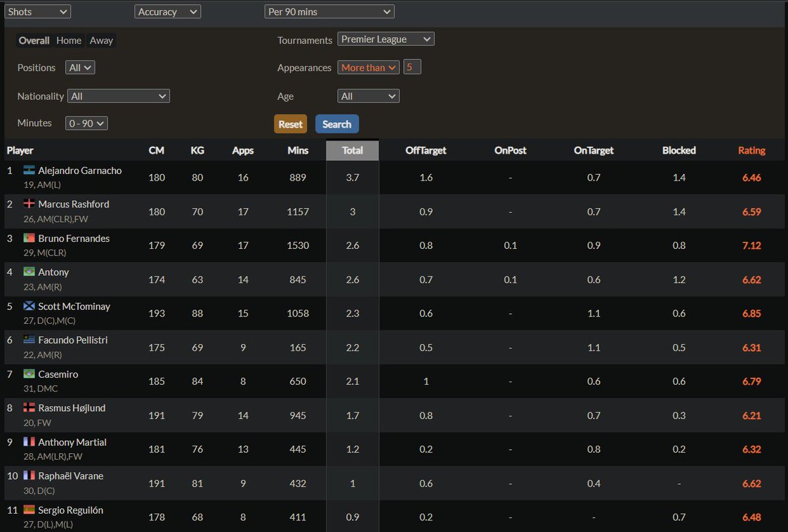Click France flag icon beside Martial
This screenshot has height=532, width=788.
[x=29, y=442]
